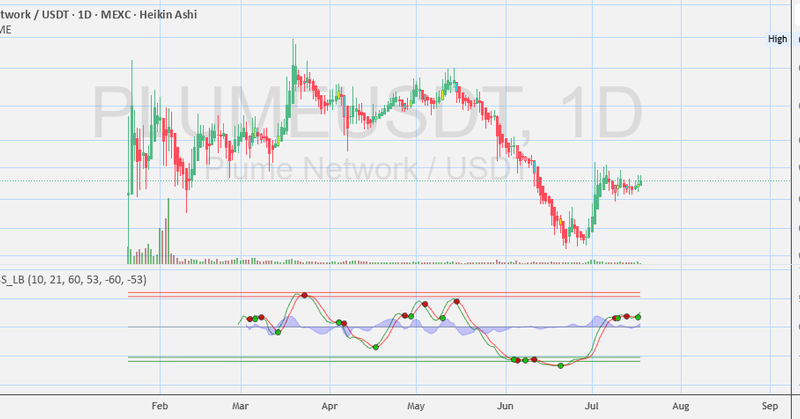Screen dimensions: 800x419
Task: Click the Apr label on time axis
Action: 330,406
